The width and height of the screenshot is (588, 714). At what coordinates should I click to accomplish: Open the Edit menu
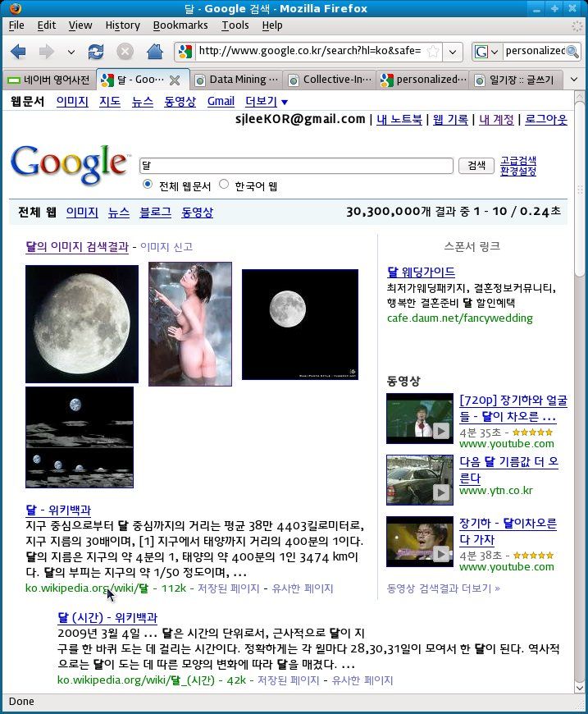pyautogui.click(x=47, y=25)
